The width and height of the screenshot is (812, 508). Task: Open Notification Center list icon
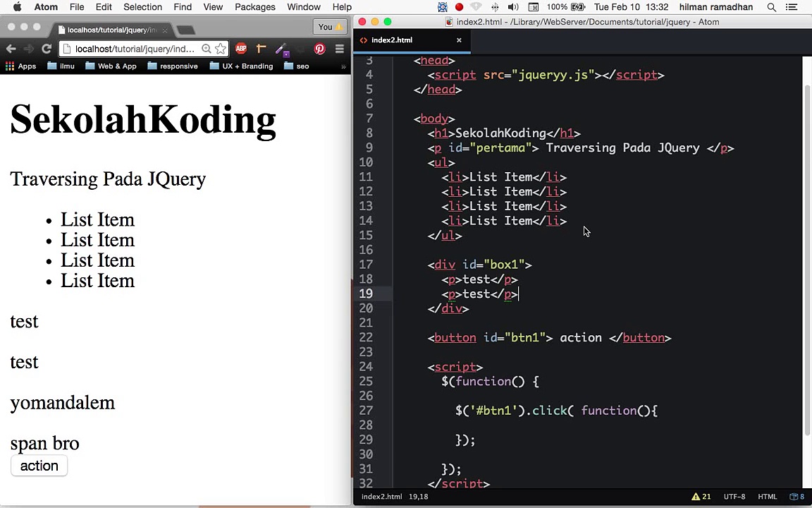point(792,7)
